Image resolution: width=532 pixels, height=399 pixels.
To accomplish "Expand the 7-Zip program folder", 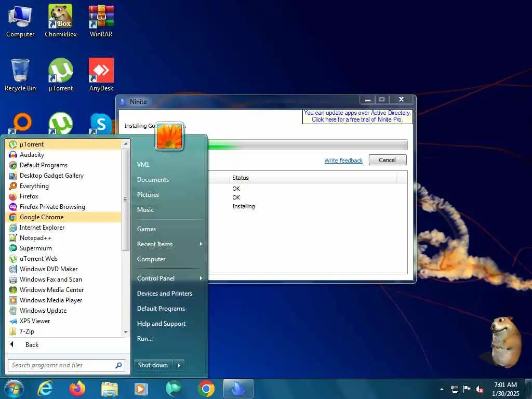I will [63, 331].
